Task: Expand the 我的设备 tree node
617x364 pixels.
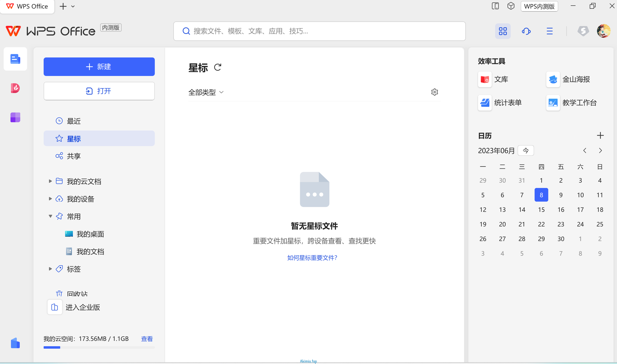Action: (50, 199)
